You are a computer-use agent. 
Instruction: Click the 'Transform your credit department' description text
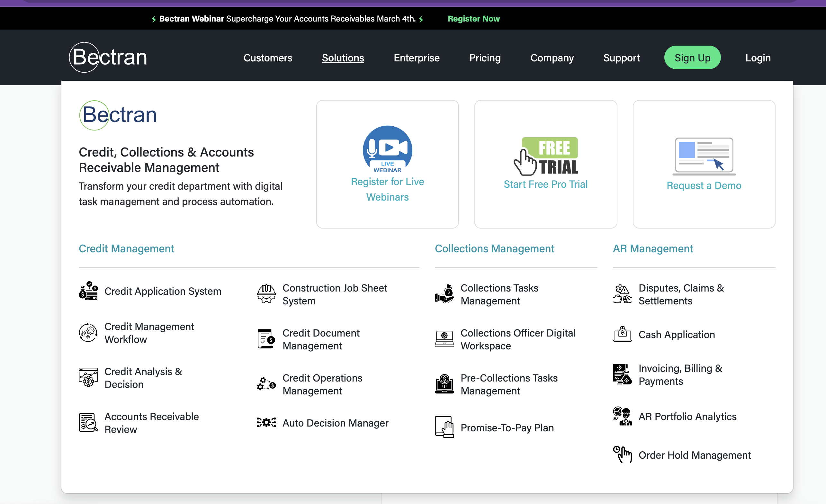point(180,194)
